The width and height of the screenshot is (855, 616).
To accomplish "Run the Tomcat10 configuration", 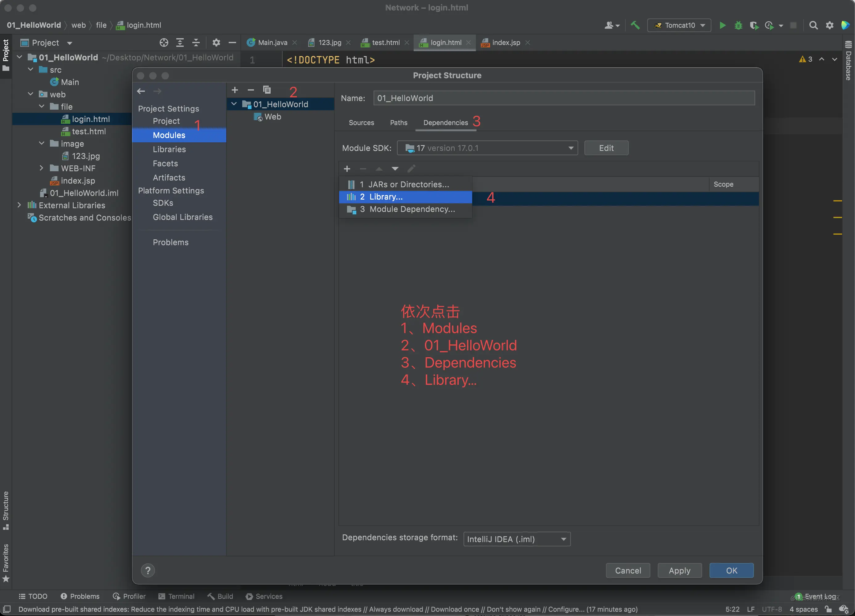I will (722, 25).
